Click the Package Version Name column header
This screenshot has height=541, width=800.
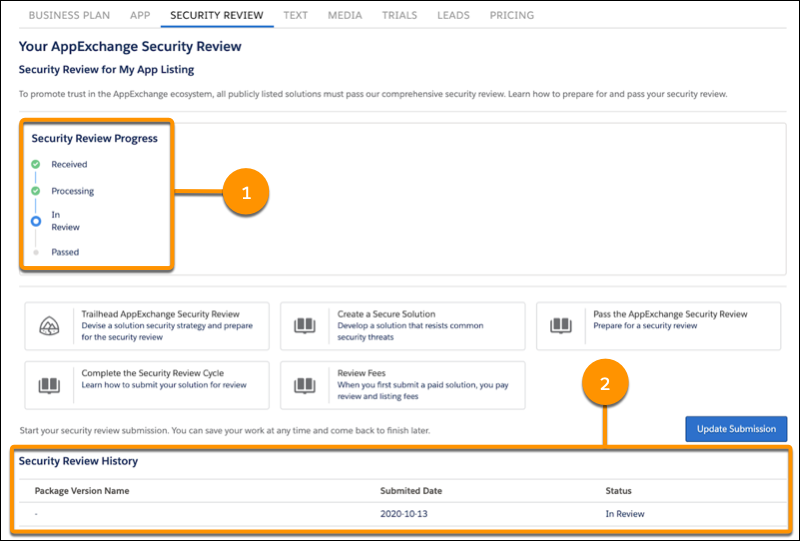click(82, 490)
